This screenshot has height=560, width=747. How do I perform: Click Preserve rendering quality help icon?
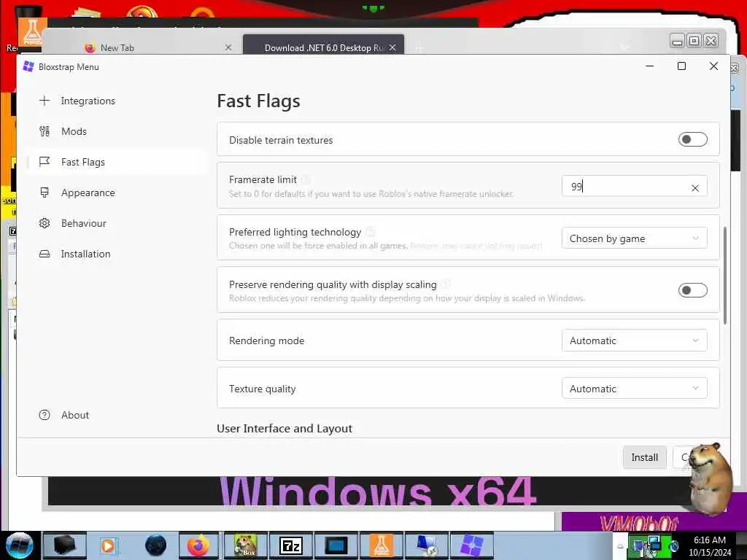[x=446, y=284]
